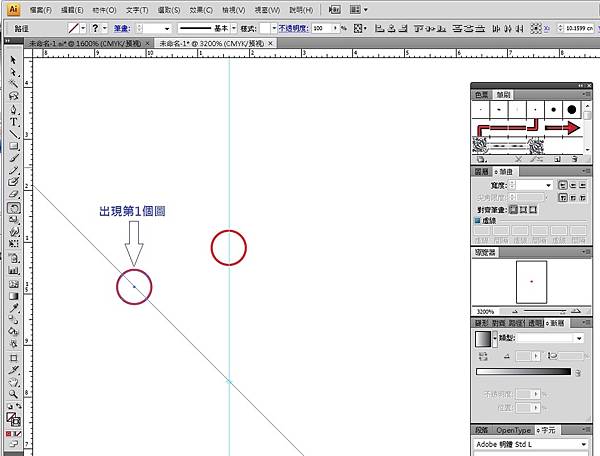Choose the projecting cap button in Stroke panel
Image resolution: width=600 pixels, height=456 pixels.
pyautogui.click(x=582, y=185)
